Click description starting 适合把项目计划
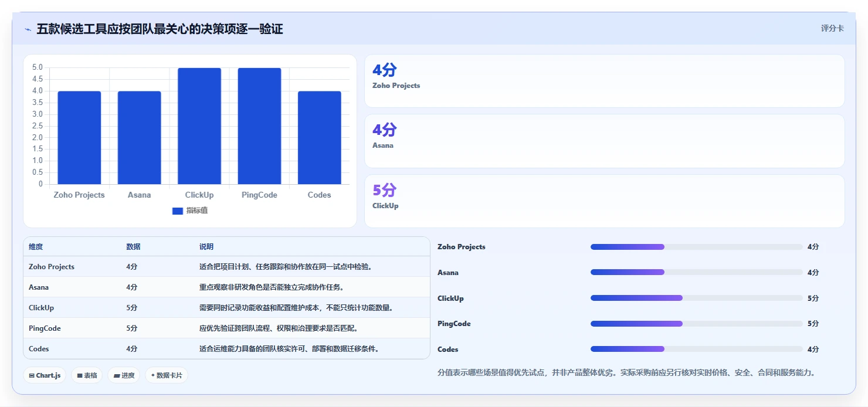Image resolution: width=868 pixels, height=407 pixels. [286, 267]
